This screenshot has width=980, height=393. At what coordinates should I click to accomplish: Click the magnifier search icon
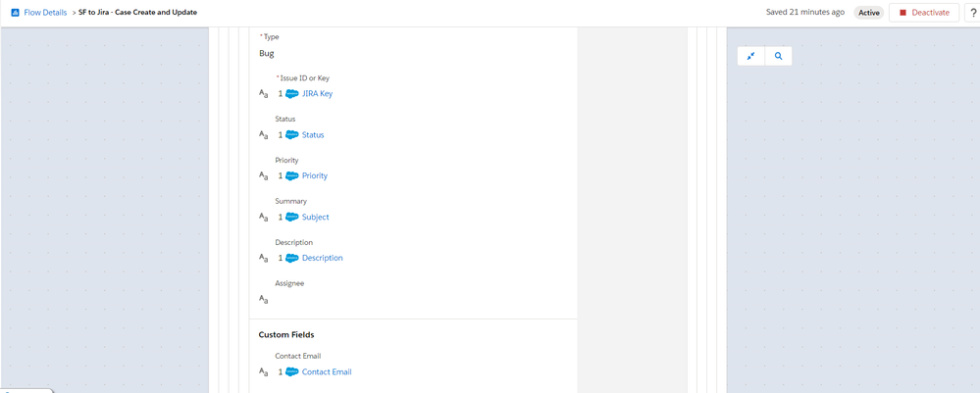tap(779, 56)
